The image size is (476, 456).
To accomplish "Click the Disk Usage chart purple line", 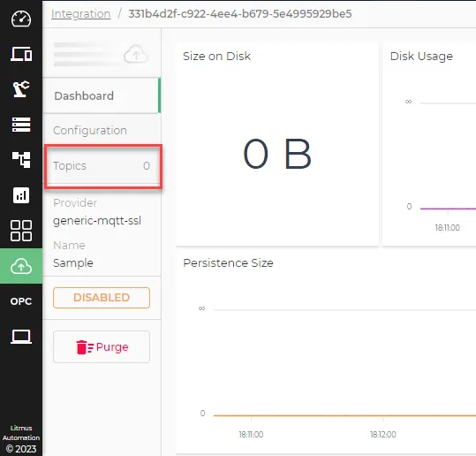I will [448, 209].
